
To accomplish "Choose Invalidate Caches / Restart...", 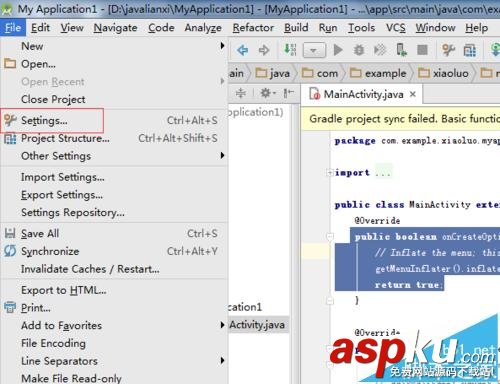I will click(114, 269).
